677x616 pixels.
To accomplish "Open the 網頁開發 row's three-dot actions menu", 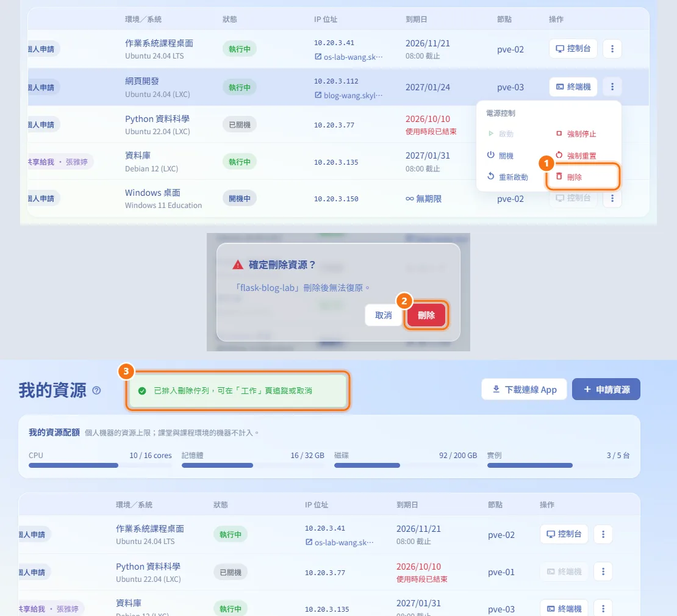I will (612, 87).
